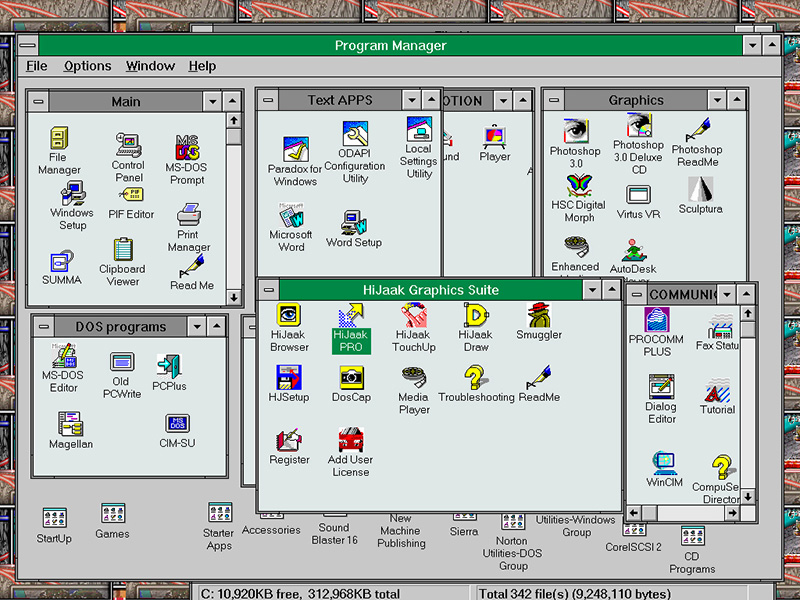The height and width of the screenshot is (600, 800).
Task: Select the Microsoft Word icon
Action: point(291,215)
